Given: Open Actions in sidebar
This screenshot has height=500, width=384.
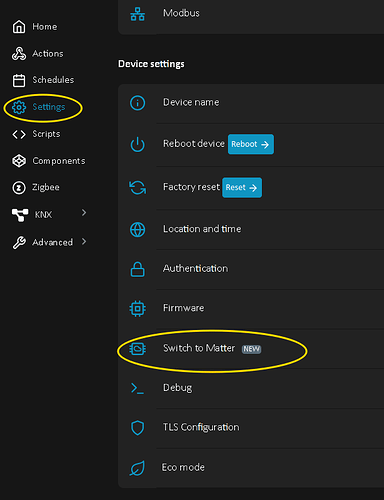Looking at the screenshot, I should [x=48, y=54].
